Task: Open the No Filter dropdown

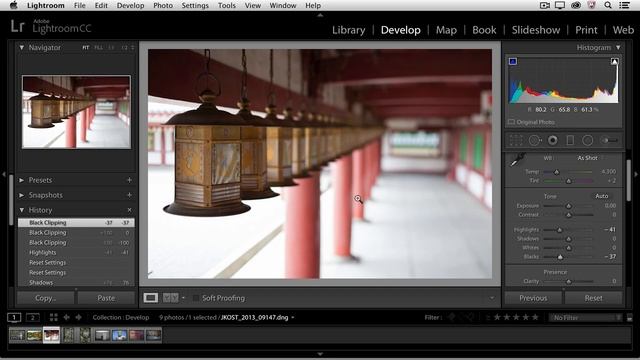Action: [587, 318]
